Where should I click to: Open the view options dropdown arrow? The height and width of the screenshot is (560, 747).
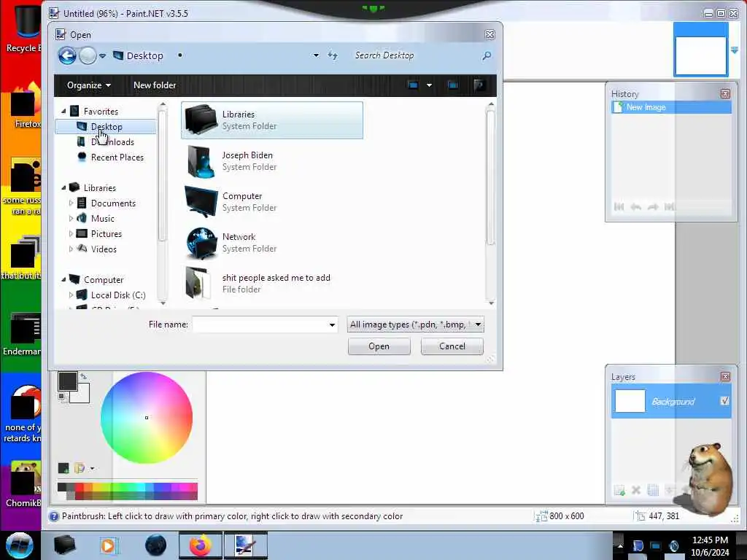tap(429, 85)
